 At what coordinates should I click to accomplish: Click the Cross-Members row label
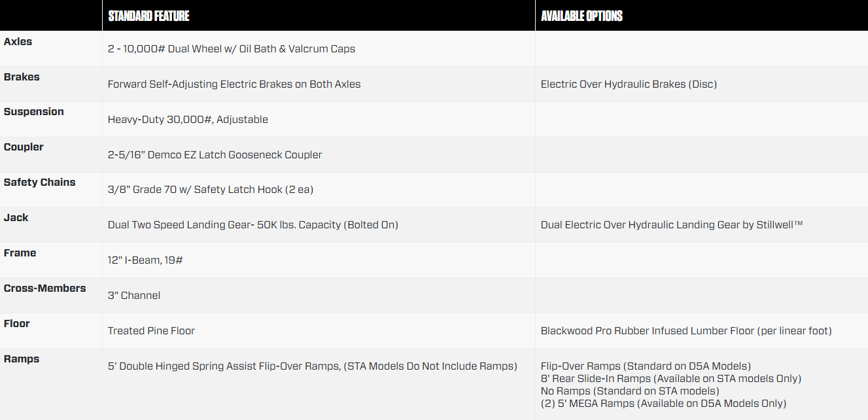point(44,289)
